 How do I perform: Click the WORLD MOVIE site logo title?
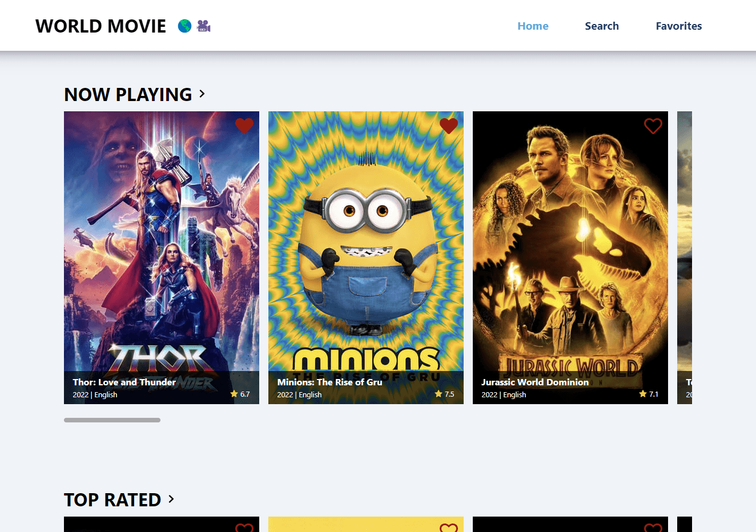[100, 26]
